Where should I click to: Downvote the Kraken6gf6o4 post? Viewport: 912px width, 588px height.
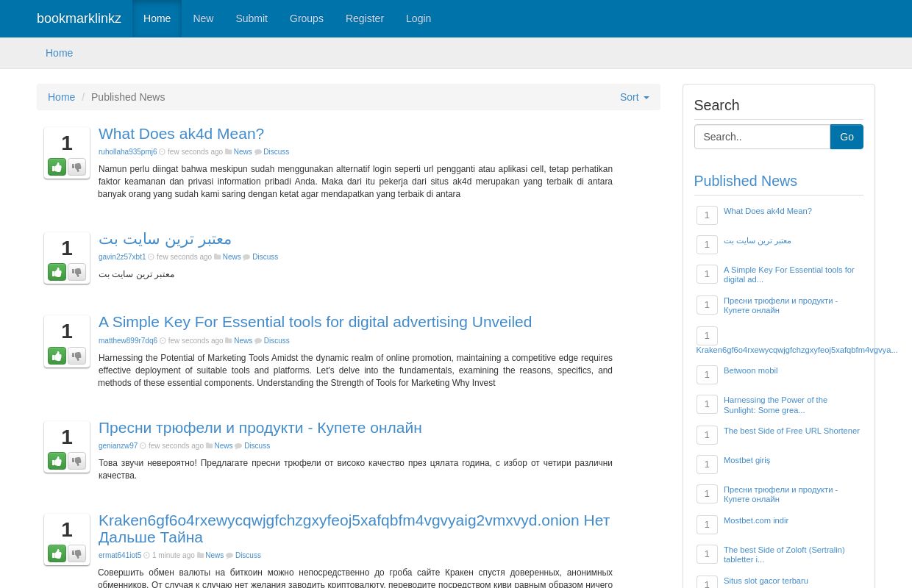[76, 553]
